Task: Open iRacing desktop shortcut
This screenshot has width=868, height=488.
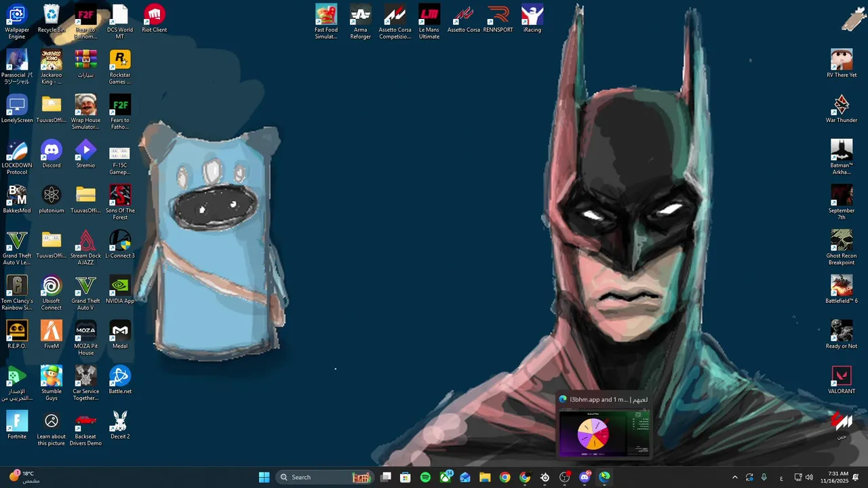Action: pos(532,19)
